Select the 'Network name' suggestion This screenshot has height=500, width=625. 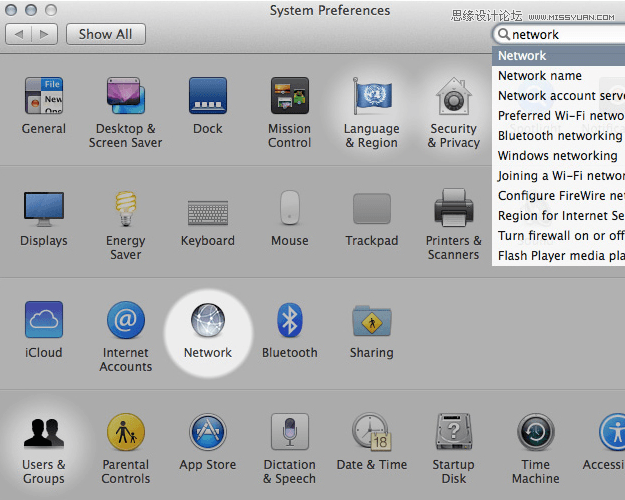(558, 76)
